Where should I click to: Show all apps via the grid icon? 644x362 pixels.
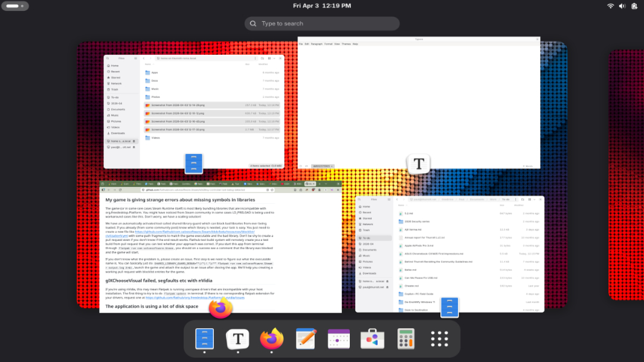(x=439, y=339)
